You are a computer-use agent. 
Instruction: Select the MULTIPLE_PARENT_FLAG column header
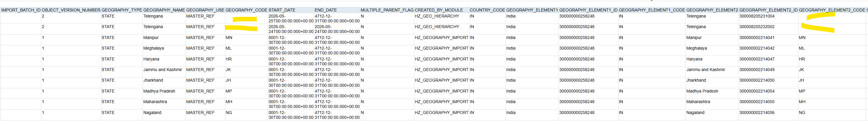point(387,10)
